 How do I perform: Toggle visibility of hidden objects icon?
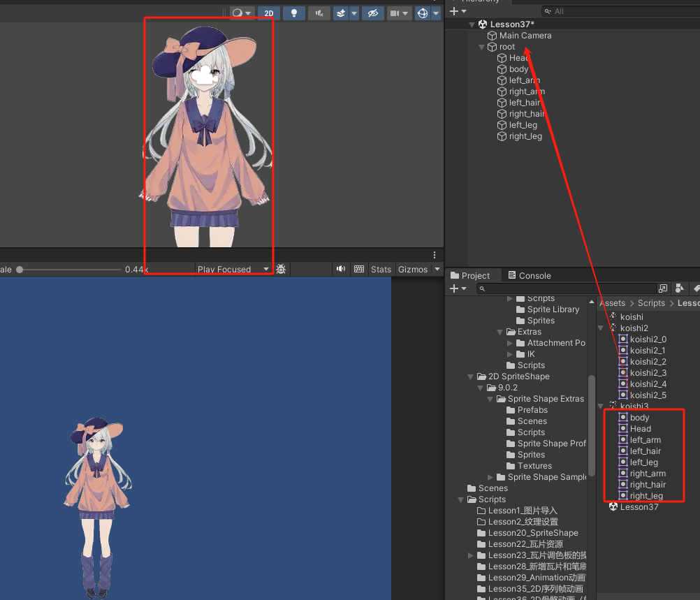tap(373, 13)
